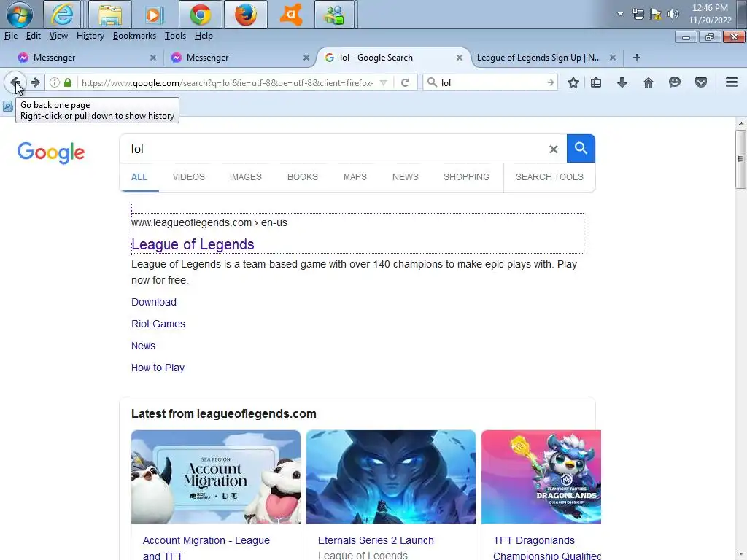Select the VIDEOS search filter
The height and width of the screenshot is (560, 747).
point(189,177)
